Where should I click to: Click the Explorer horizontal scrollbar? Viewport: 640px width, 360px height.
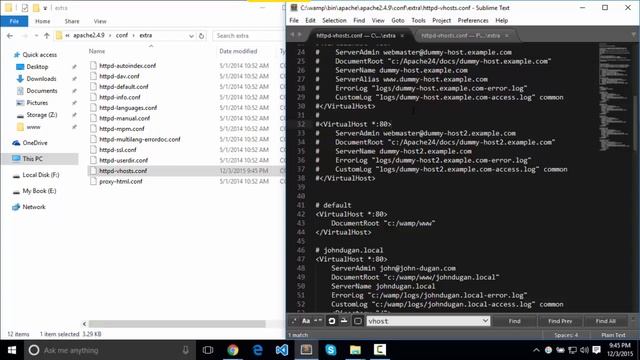click(x=178, y=324)
